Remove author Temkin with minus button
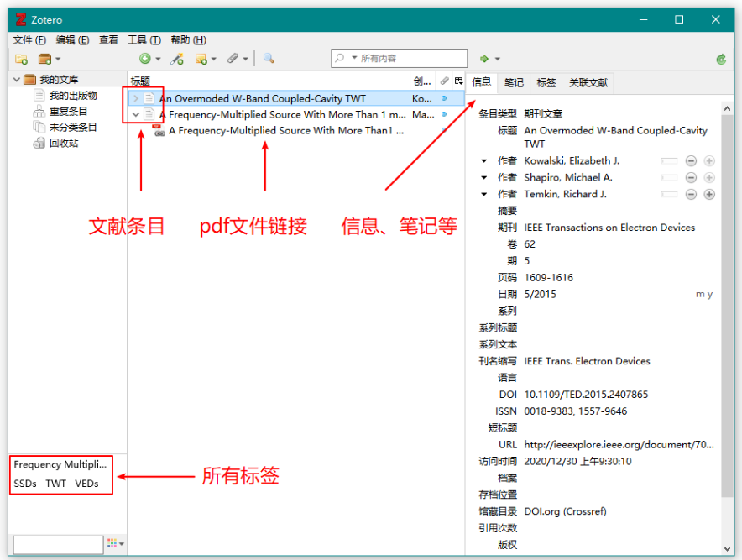 click(691, 194)
